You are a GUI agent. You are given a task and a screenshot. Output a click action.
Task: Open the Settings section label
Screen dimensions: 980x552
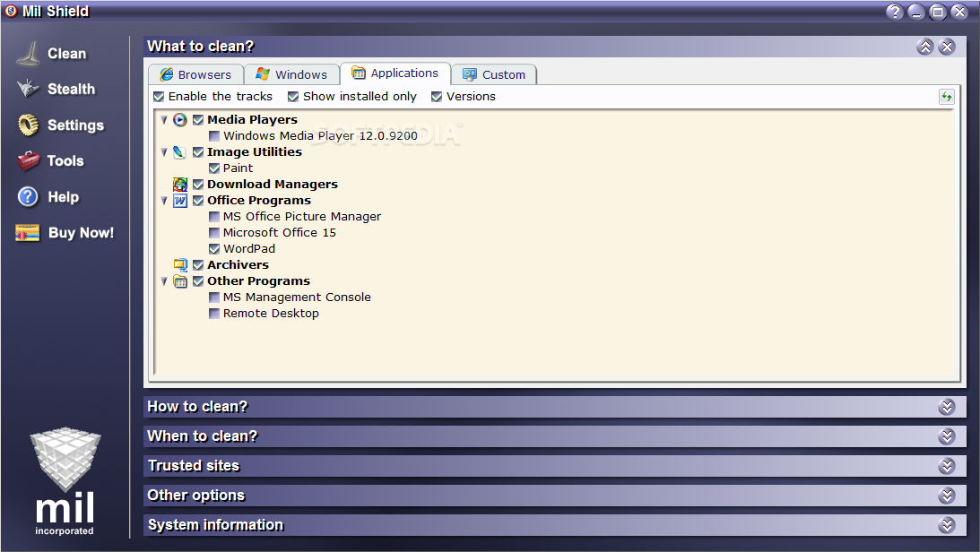pyautogui.click(x=75, y=125)
